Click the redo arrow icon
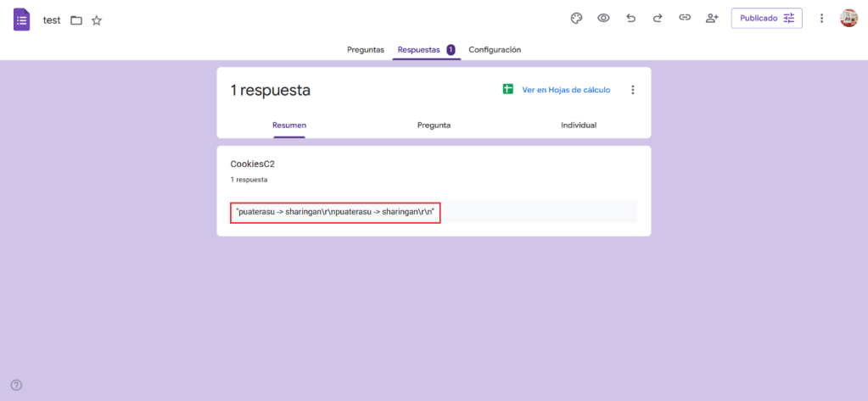Viewport: 868px width, 401px height. tap(657, 18)
